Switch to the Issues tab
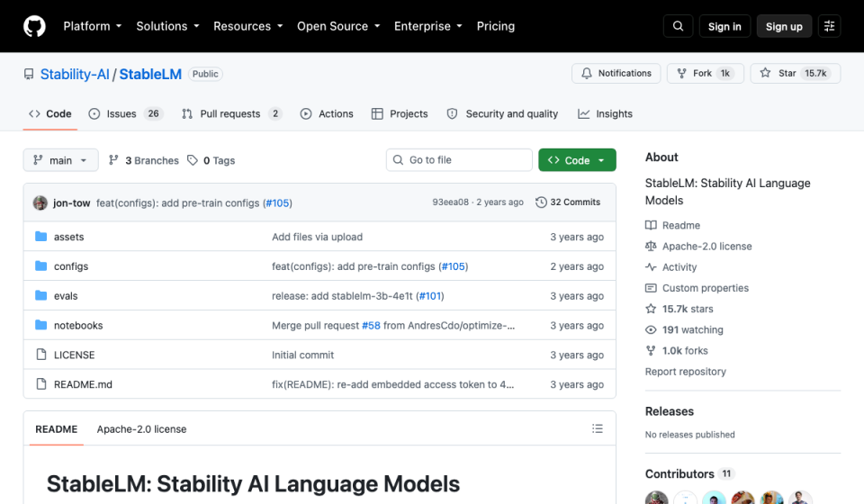 pos(126,113)
